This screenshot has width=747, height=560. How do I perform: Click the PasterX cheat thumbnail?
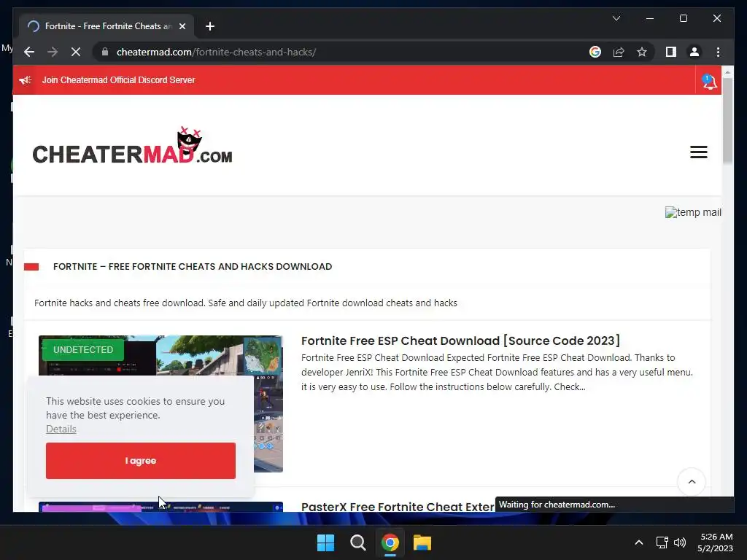tap(160, 507)
